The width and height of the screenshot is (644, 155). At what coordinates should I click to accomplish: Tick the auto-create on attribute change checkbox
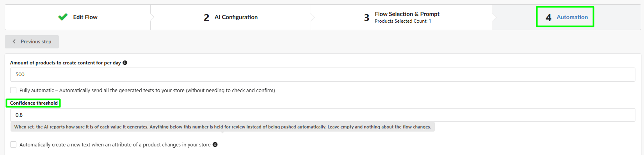[x=13, y=144]
